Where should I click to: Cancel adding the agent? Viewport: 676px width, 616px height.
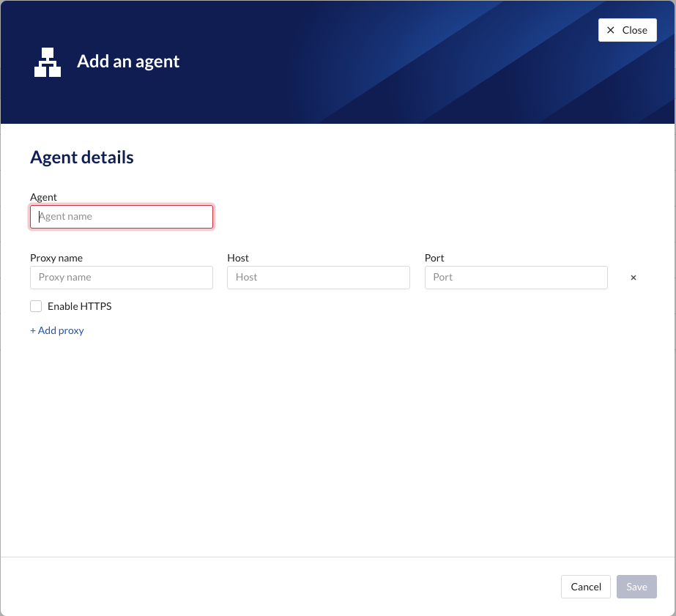(x=585, y=586)
